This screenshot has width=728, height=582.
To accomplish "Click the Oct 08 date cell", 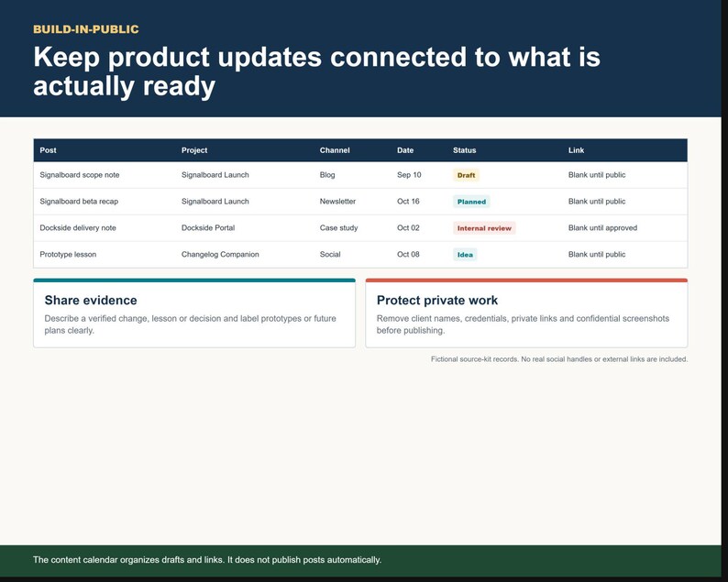I will pos(408,254).
